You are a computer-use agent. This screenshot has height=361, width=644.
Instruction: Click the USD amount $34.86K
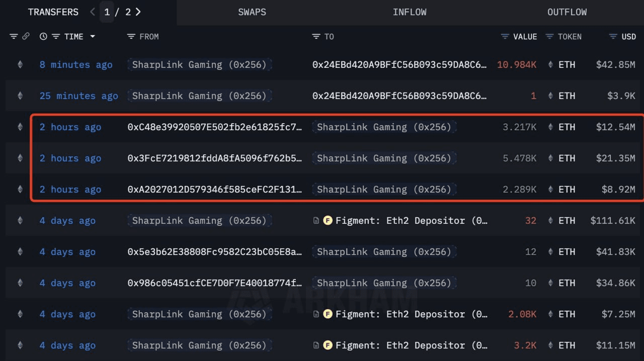tap(615, 283)
